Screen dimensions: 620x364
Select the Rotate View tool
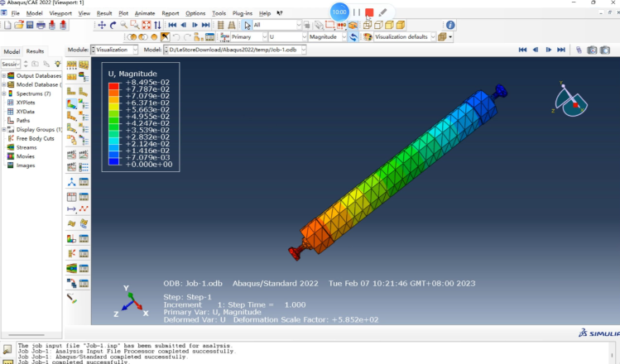point(113,25)
